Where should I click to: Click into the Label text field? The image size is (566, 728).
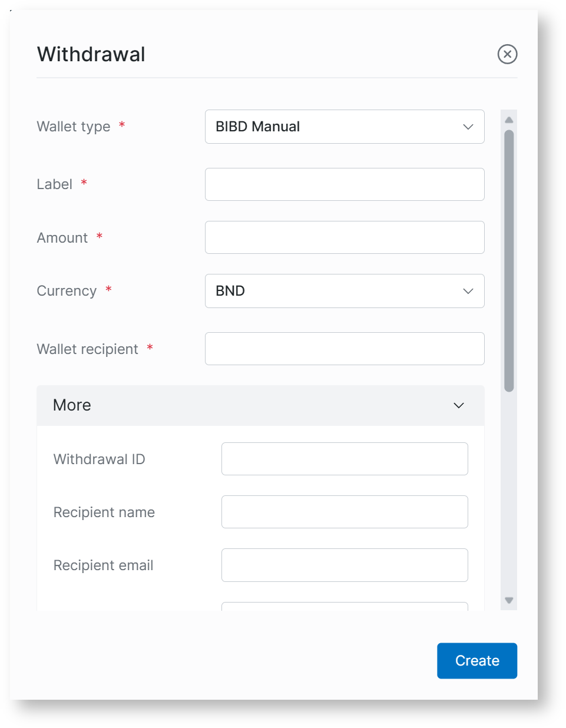(x=344, y=184)
